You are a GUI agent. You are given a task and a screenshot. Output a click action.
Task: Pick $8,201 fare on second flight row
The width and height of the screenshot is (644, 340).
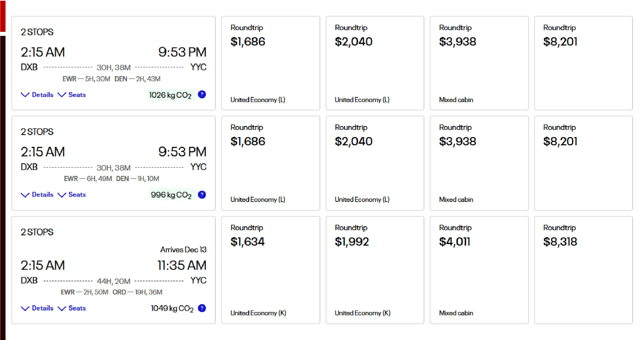583,163
